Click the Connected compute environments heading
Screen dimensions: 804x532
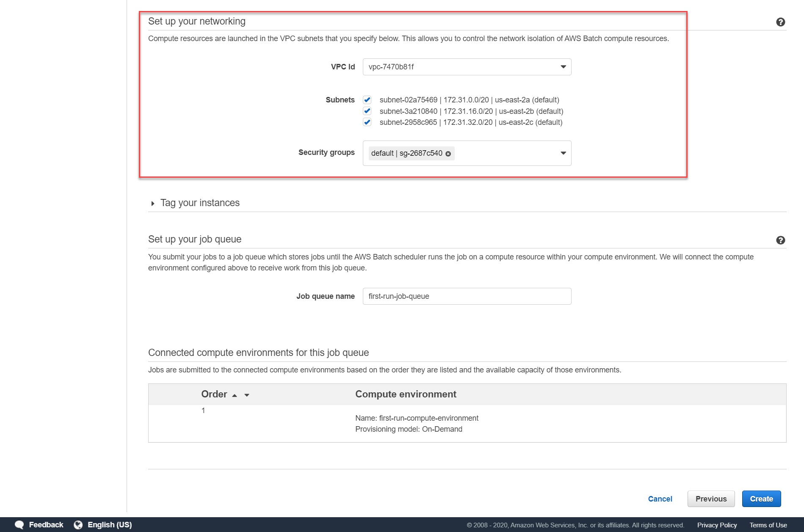pyautogui.click(x=258, y=353)
